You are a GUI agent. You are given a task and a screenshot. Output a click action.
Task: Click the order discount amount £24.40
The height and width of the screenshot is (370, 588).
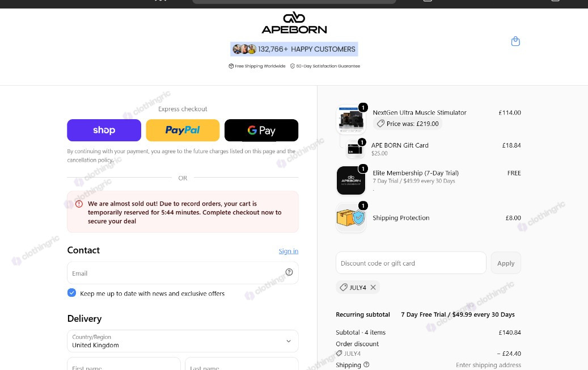pos(509,354)
